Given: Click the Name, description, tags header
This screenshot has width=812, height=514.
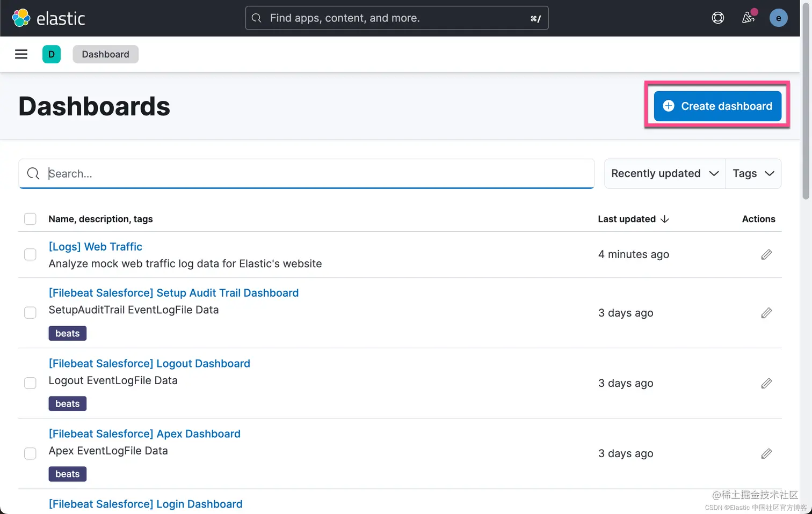Looking at the screenshot, I should (100, 219).
